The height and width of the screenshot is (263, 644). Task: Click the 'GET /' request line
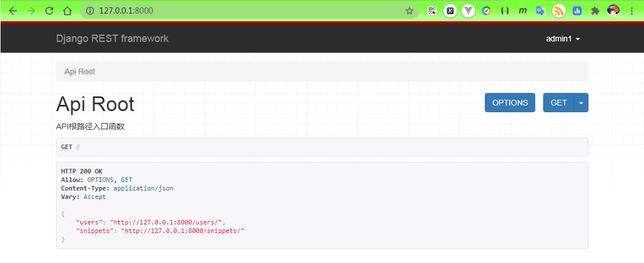pyautogui.click(x=70, y=147)
